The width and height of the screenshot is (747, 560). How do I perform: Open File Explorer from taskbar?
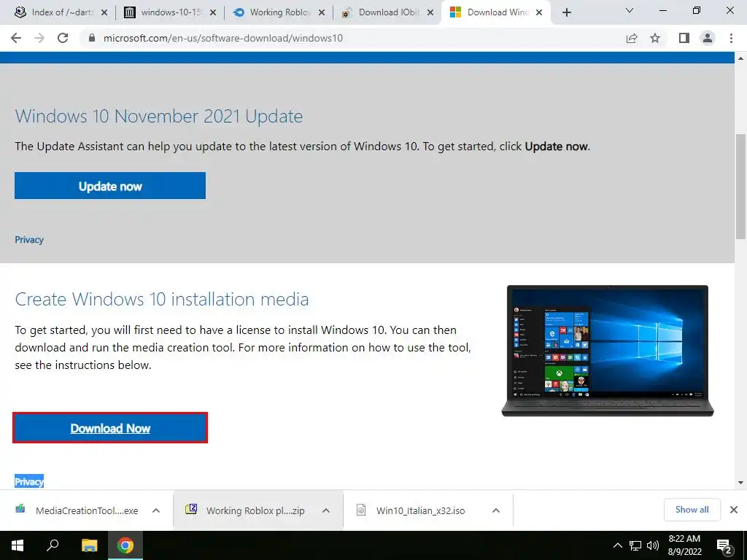[x=89, y=545]
